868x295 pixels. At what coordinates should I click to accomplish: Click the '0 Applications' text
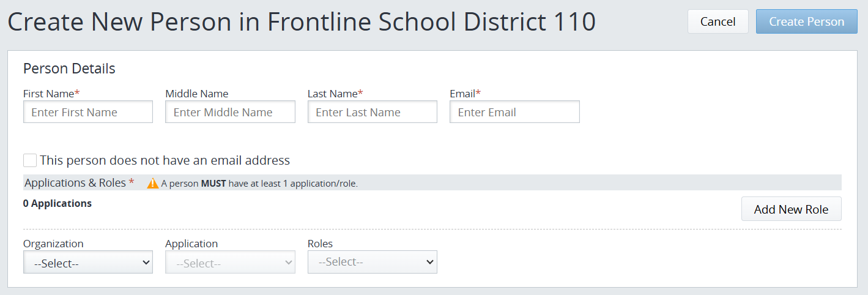(57, 203)
